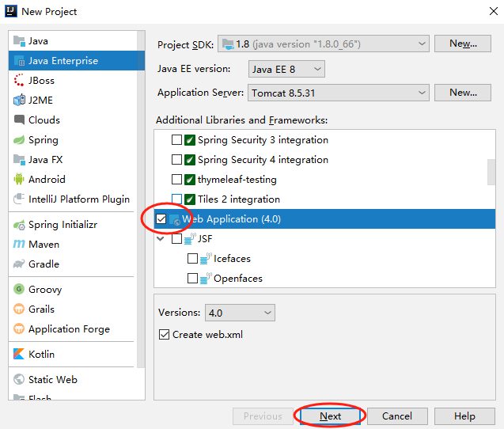Click the Maven 'm' icon
504x429 pixels.
coord(19,244)
